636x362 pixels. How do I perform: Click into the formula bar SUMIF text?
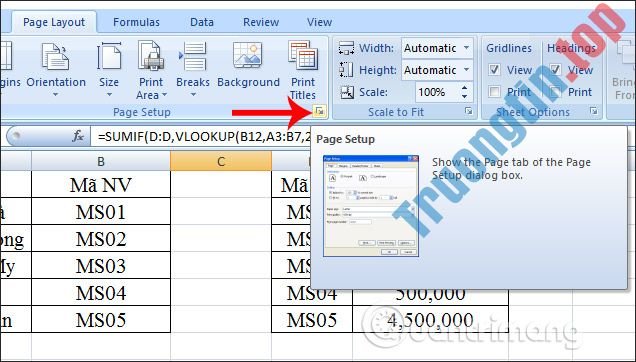coord(205,137)
